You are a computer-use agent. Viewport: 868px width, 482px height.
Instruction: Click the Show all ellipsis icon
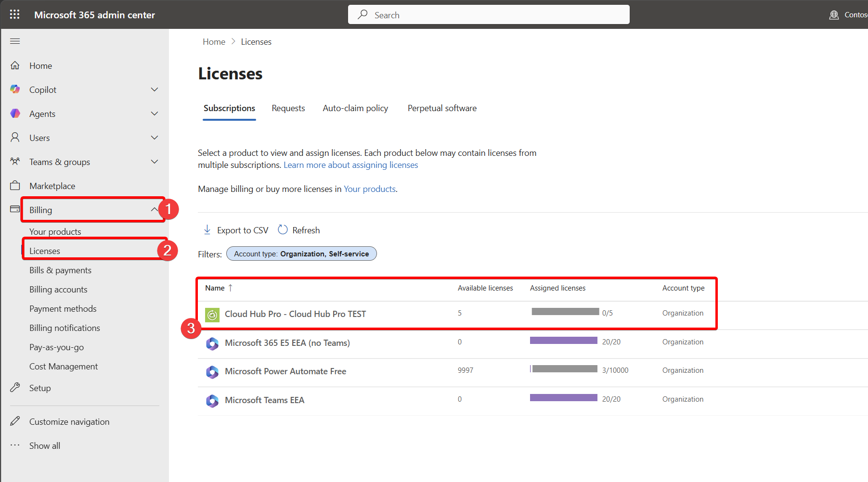point(15,445)
